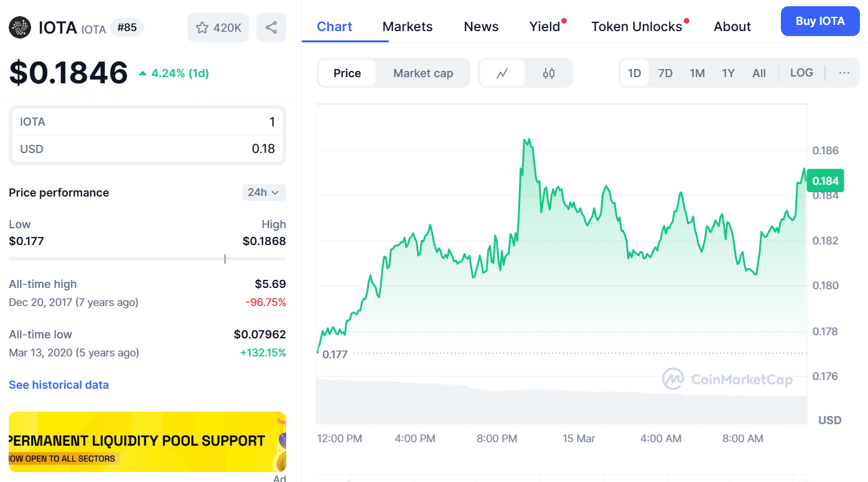
Task: Click the low-high price range slider
Action: [x=147, y=259]
